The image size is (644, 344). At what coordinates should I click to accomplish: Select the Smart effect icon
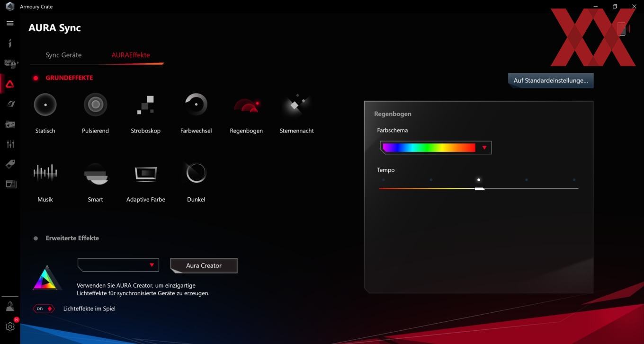point(95,174)
